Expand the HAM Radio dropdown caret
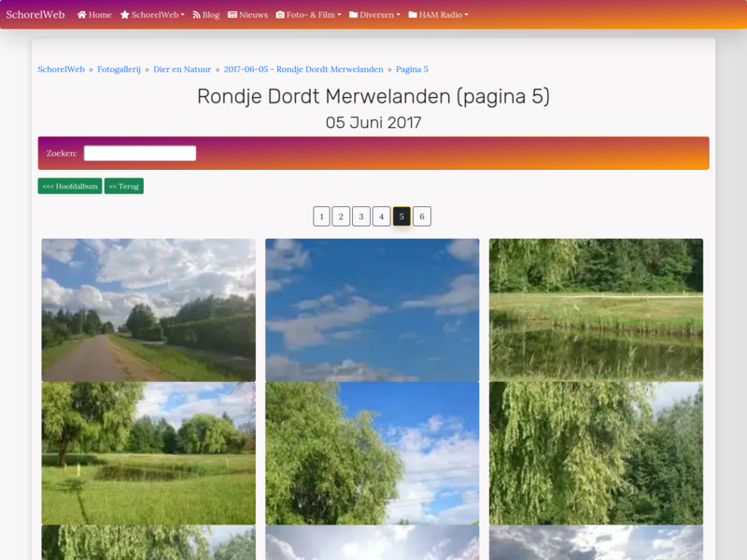The image size is (747, 560). click(x=466, y=15)
